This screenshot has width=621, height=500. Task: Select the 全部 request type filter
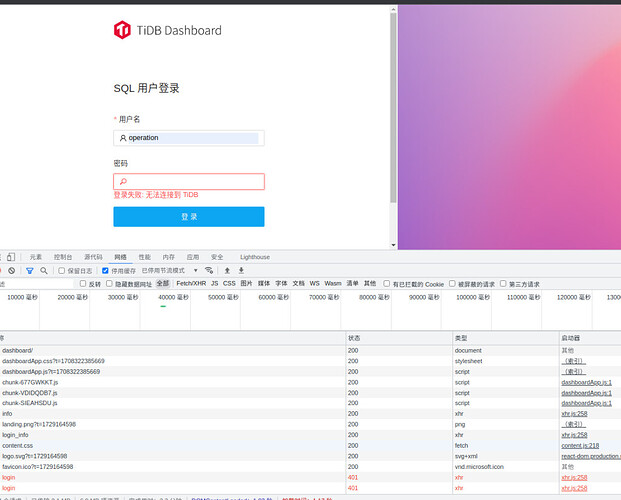tap(163, 283)
